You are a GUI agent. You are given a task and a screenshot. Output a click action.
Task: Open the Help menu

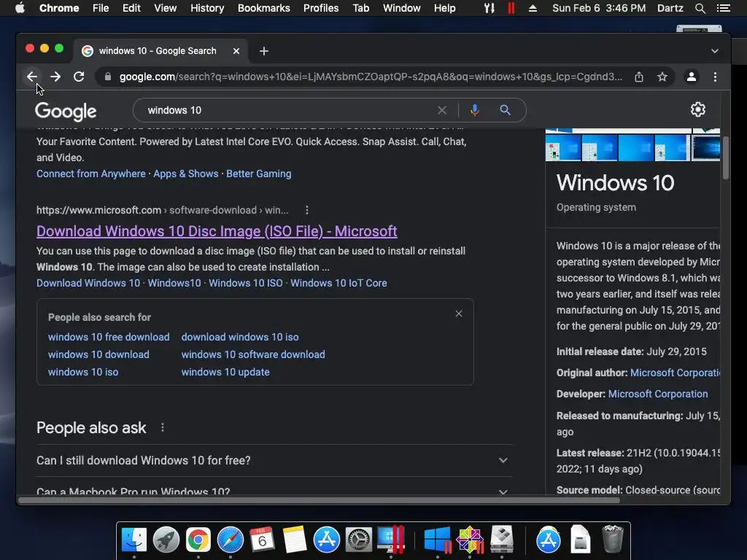tap(444, 8)
